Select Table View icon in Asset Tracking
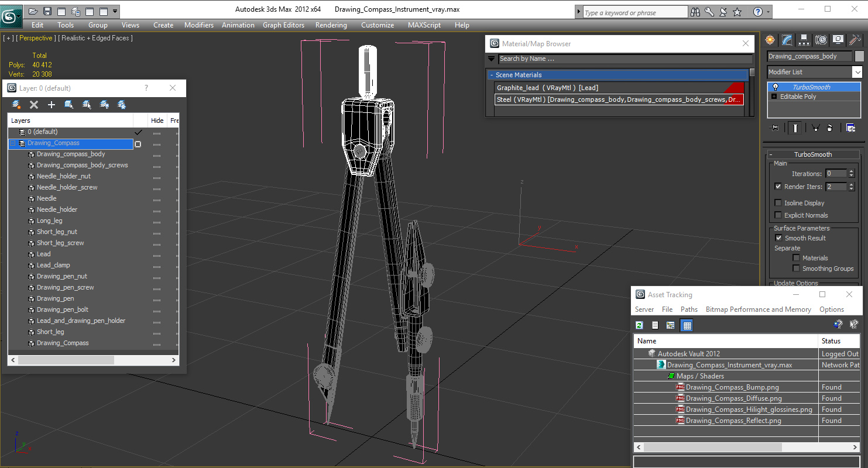The height and width of the screenshot is (468, 868). 687,325
